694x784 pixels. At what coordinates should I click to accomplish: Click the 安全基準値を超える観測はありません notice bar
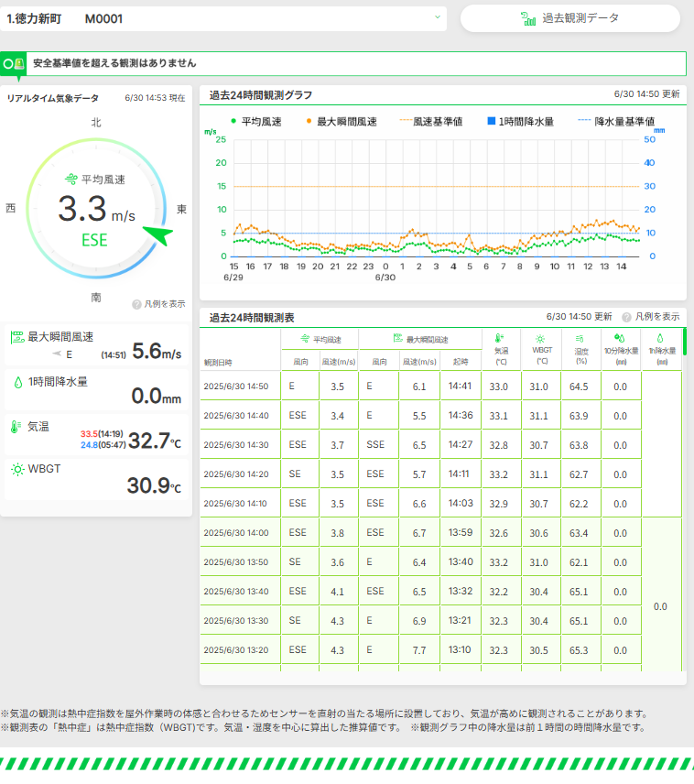(343, 63)
